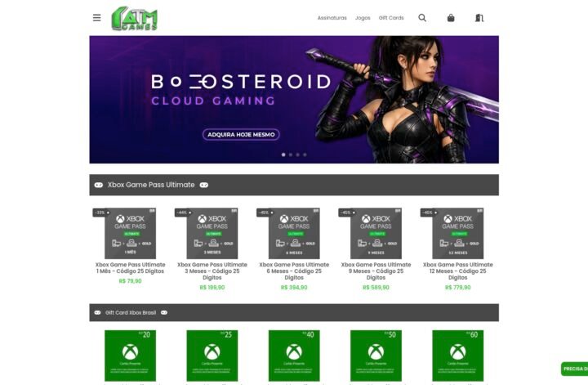
Task: Click the gamepad icon right of Gift Card Xbox Brasil
Action: coord(164,312)
